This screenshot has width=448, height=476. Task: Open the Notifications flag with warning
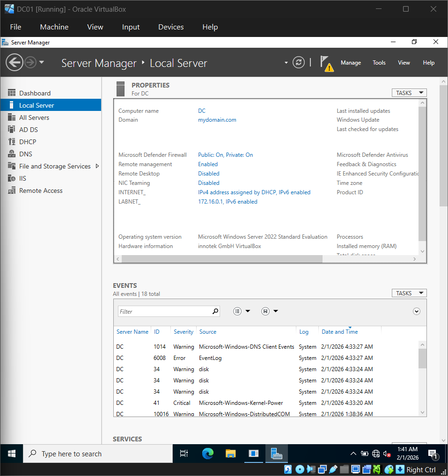point(327,64)
